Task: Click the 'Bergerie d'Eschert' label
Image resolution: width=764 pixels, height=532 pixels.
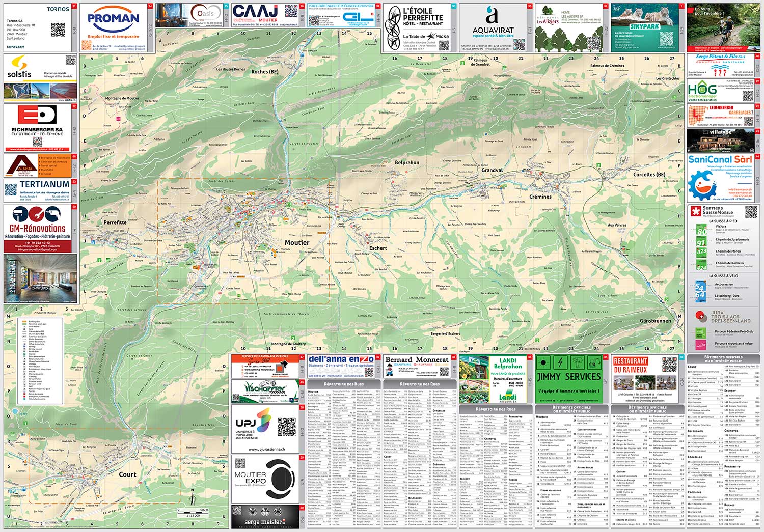Action: point(445,334)
